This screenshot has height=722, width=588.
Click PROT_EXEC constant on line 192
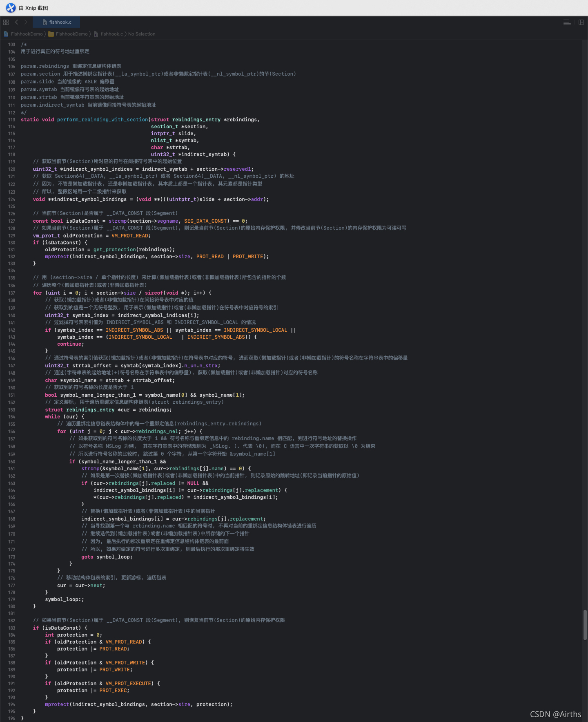pyautogui.click(x=113, y=691)
